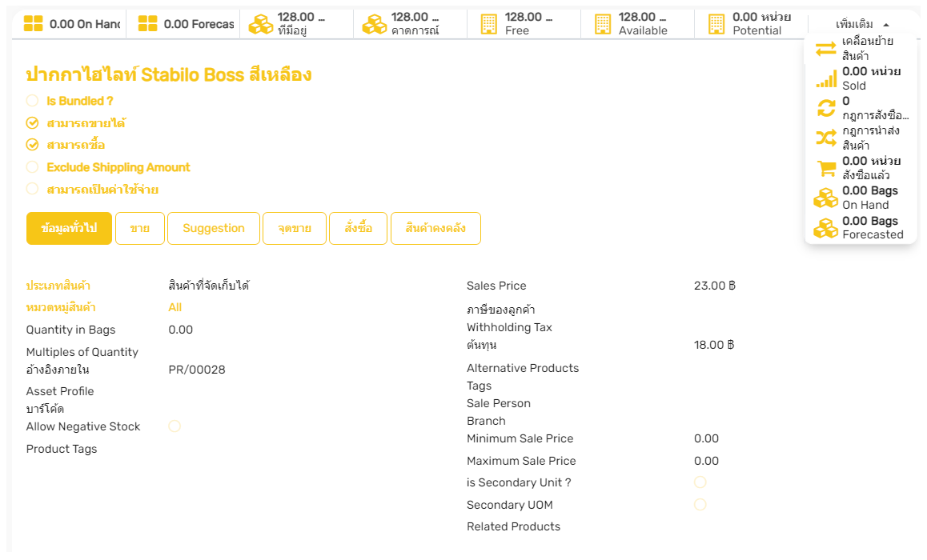Click the refresh icon for กฎการสั่งซื้อ
The height and width of the screenshot is (560, 927).
pos(826,108)
